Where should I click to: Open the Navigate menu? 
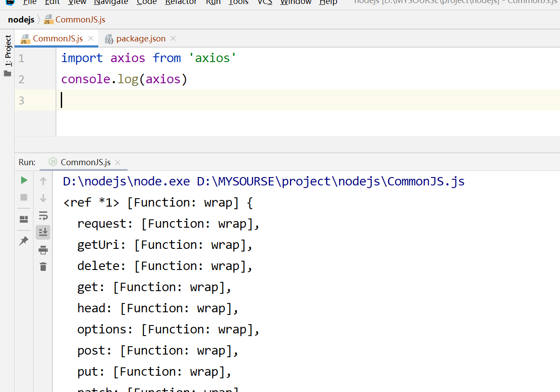coord(111,2)
